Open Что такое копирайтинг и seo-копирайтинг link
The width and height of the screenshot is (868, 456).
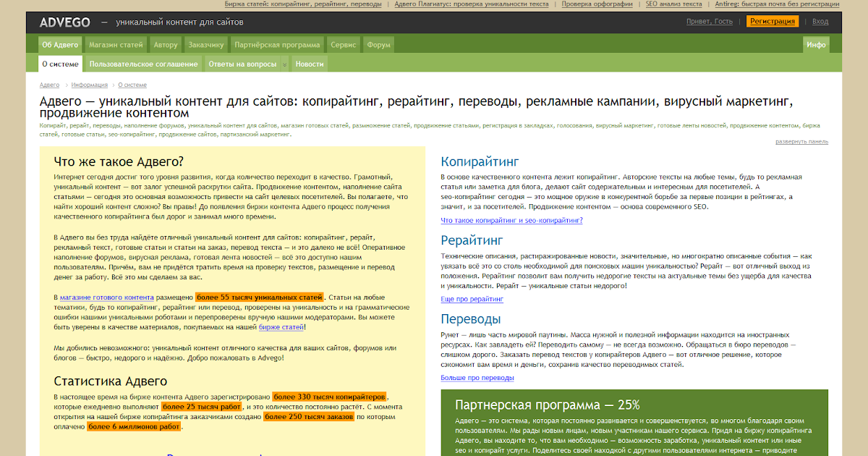click(x=511, y=221)
